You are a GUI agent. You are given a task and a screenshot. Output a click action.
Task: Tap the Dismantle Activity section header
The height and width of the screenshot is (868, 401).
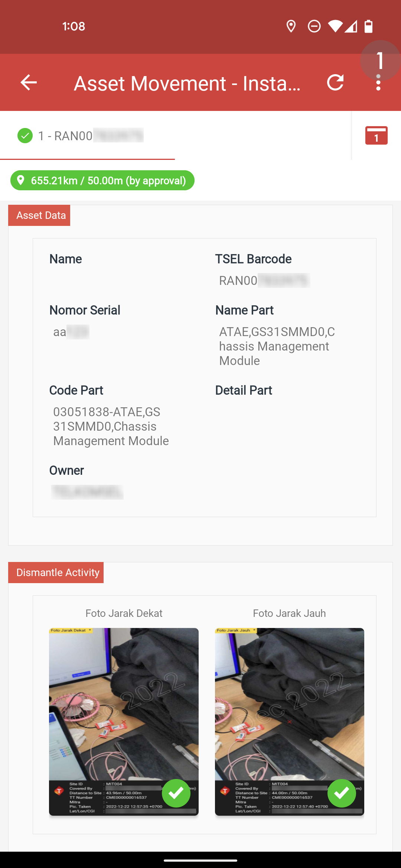tap(56, 572)
